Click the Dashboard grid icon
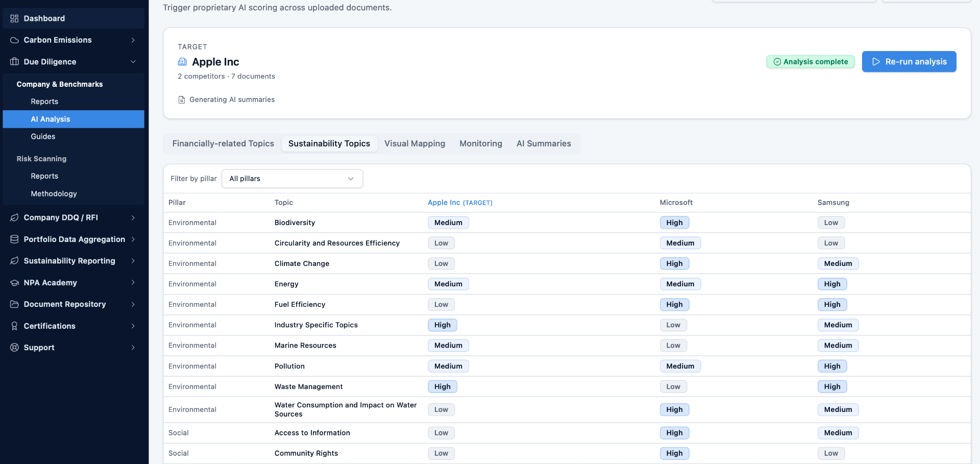Image resolution: width=980 pixels, height=464 pixels. point(14,18)
